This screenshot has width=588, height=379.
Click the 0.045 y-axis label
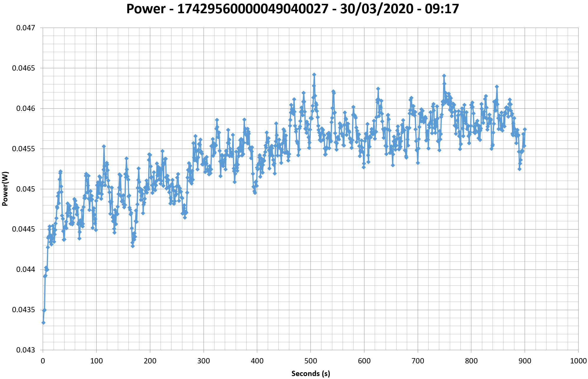pos(25,189)
